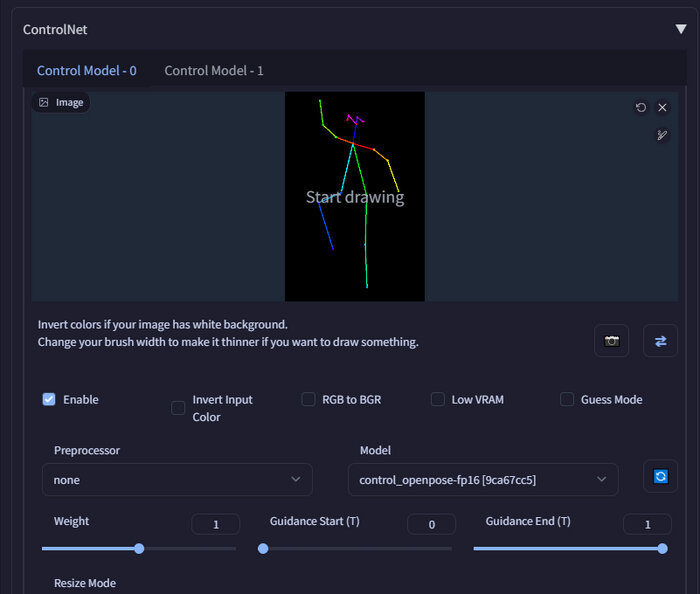Viewport: 700px width, 594px height.
Task: Click the swap dimensions arrows button
Action: 660,341
